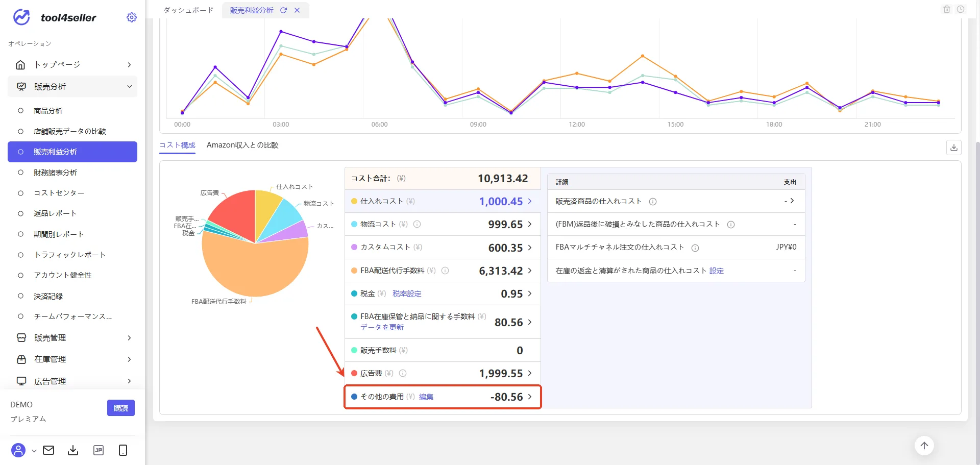Close the 販売利益分析 tab
980x465 pixels.
297,10
